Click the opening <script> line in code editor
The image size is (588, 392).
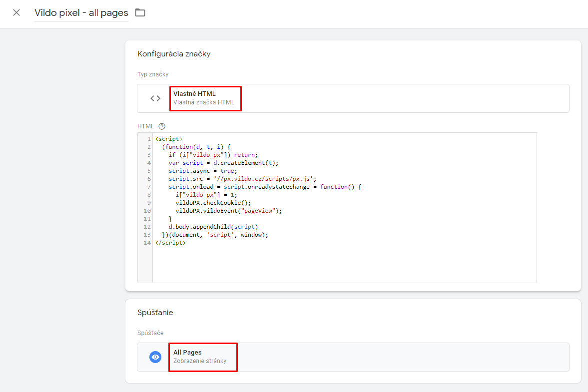pyautogui.click(x=169, y=139)
